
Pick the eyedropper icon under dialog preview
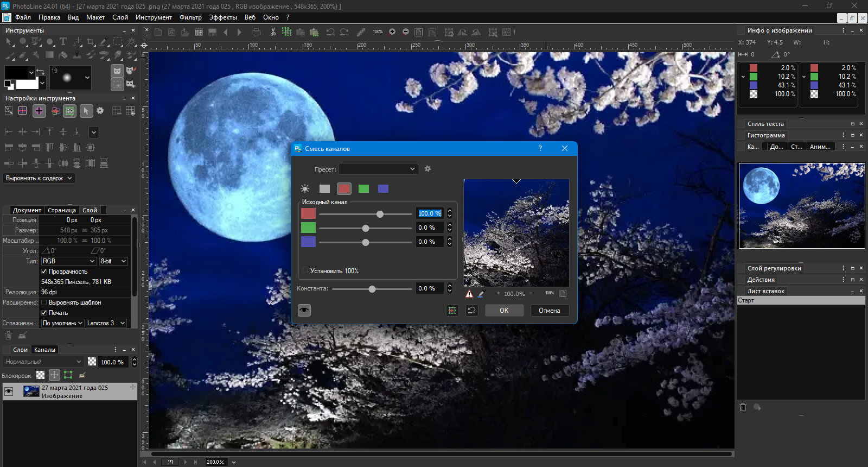pyautogui.click(x=481, y=294)
